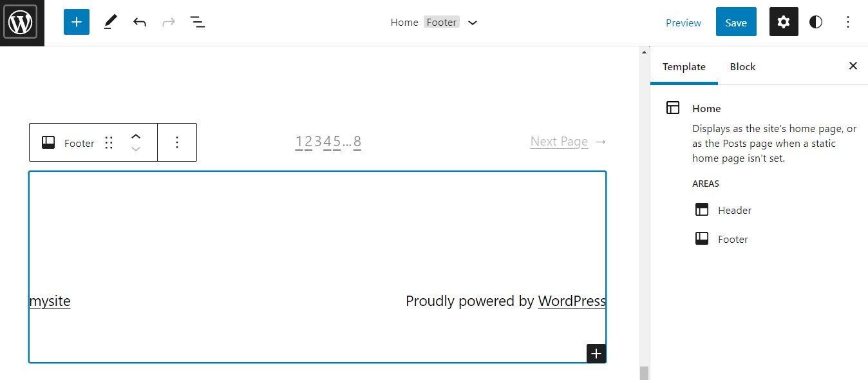868x380 pixels.
Task: Open the editor options three-dot menu
Action: [848, 22]
